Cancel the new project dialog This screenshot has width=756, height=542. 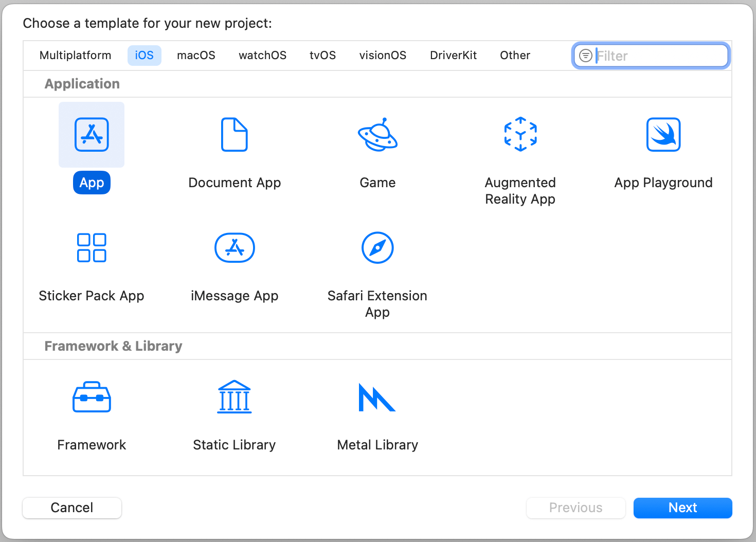(x=72, y=508)
